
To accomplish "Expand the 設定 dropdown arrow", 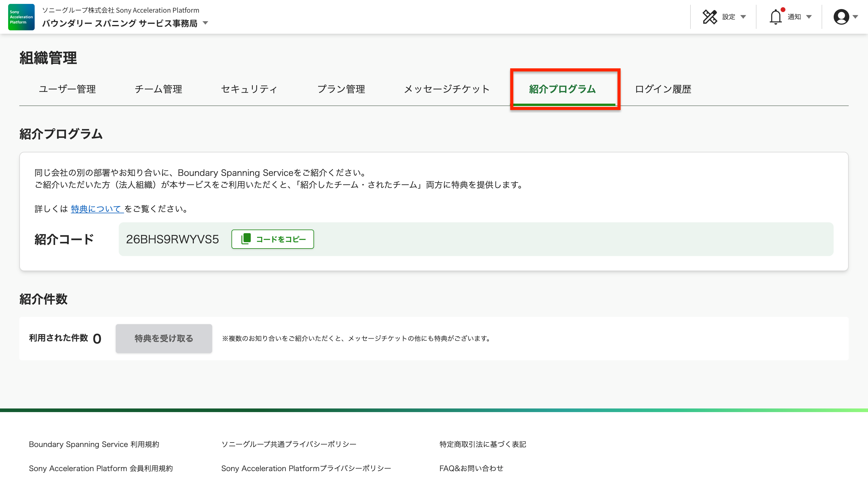I will point(743,17).
